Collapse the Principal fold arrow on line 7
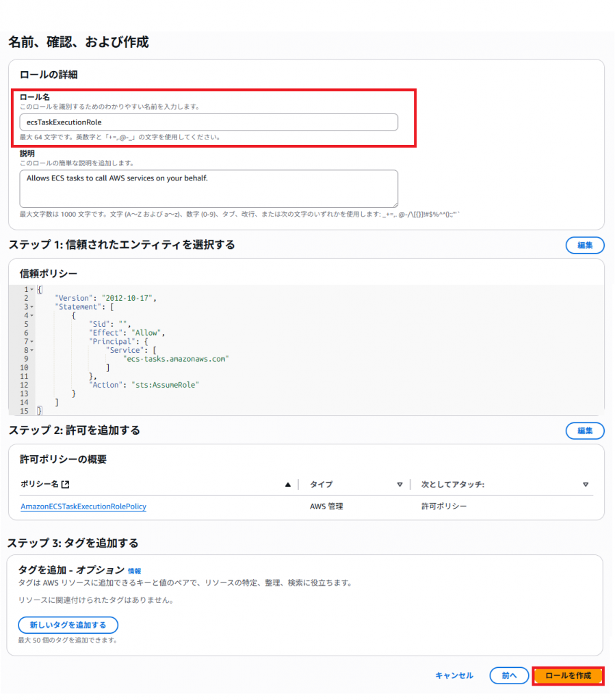 31,341
